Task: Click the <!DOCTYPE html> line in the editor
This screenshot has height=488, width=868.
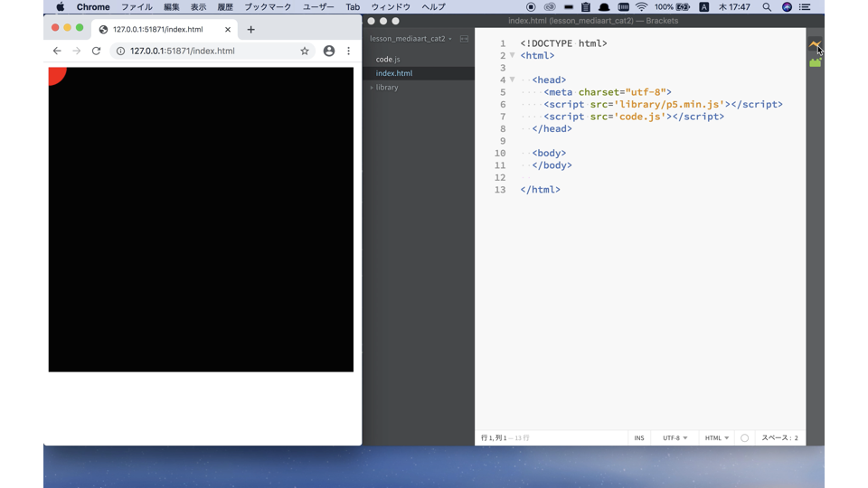Action: [563, 43]
